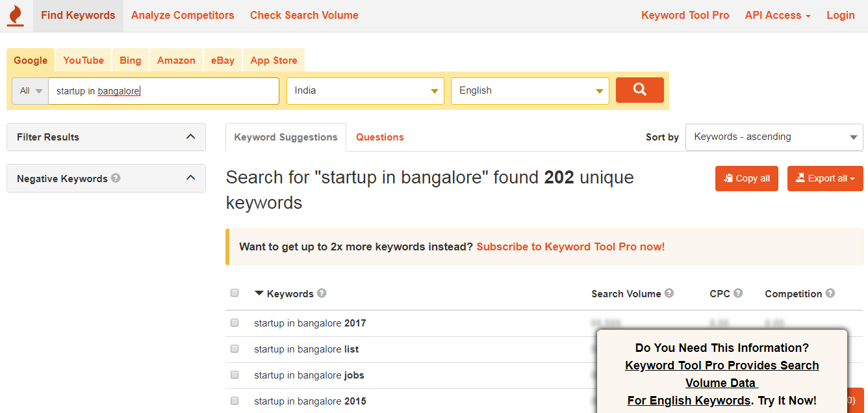Click the Keyword Tool flame logo

coord(14,16)
